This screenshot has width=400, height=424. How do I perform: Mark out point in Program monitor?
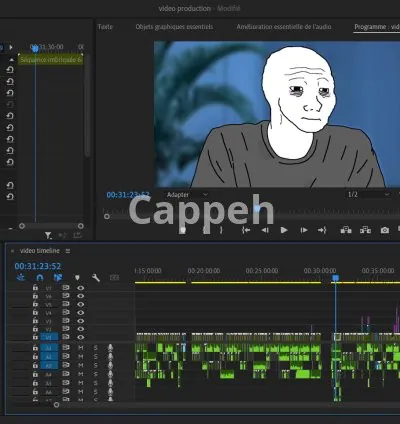(x=221, y=230)
